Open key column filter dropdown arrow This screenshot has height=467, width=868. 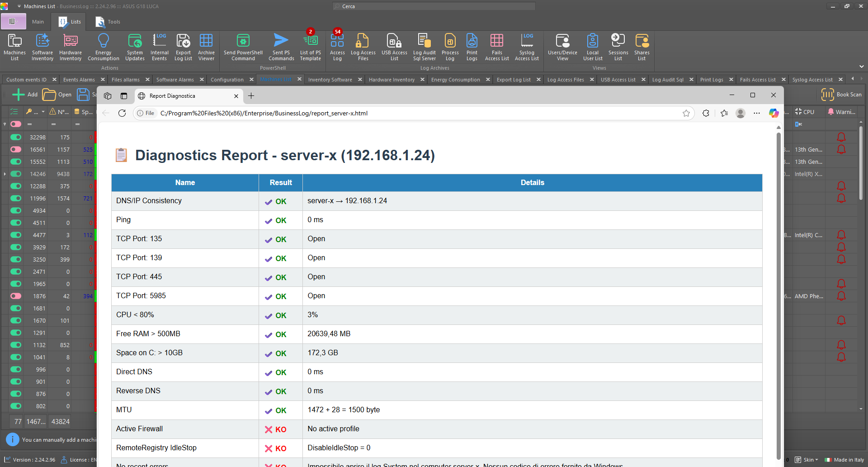coord(43,112)
